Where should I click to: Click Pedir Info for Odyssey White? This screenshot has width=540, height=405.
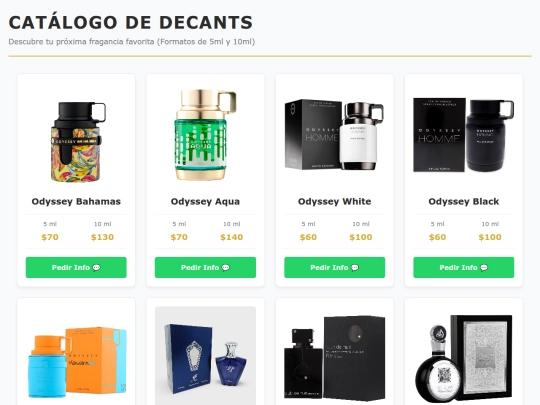[x=334, y=267]
